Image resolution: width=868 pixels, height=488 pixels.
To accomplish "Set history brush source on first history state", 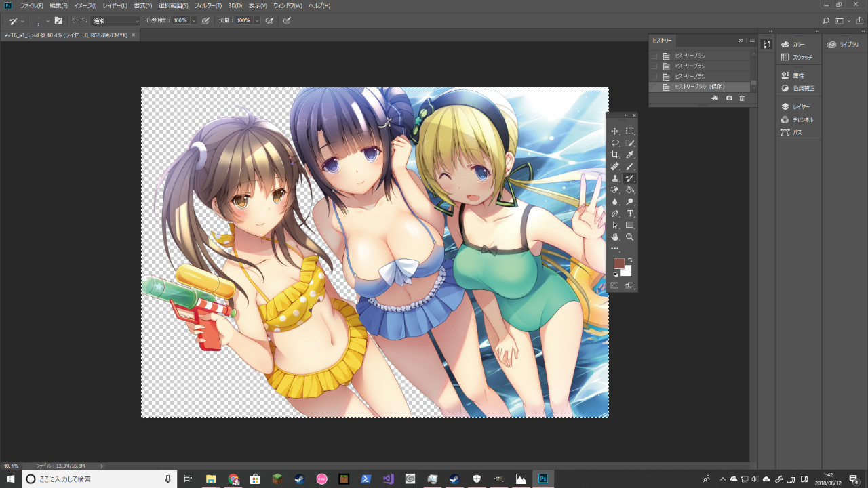I will click(x=654, y=56).
